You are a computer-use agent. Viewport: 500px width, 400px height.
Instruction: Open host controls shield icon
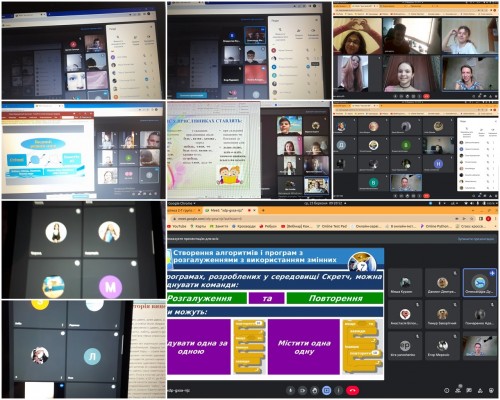(x=491, y=390)
